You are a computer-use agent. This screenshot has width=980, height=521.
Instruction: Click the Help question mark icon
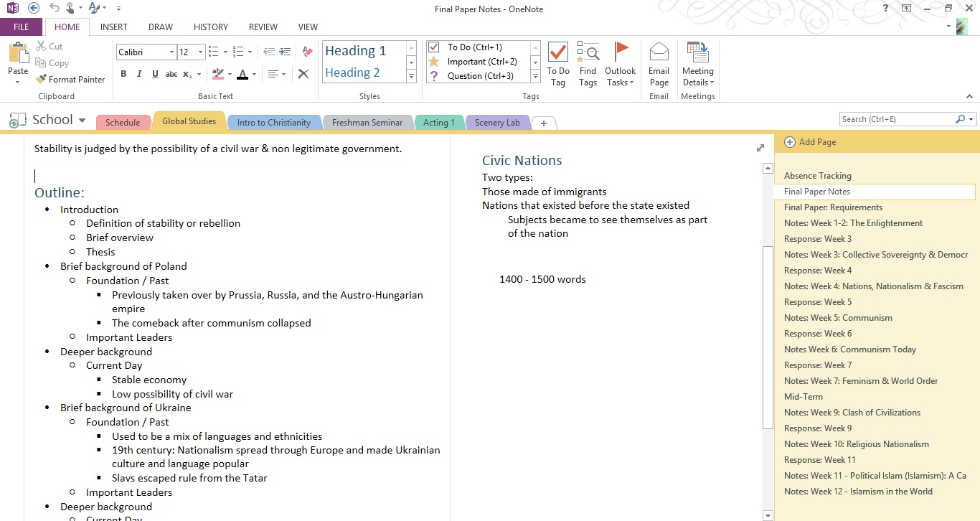[887, 9]
